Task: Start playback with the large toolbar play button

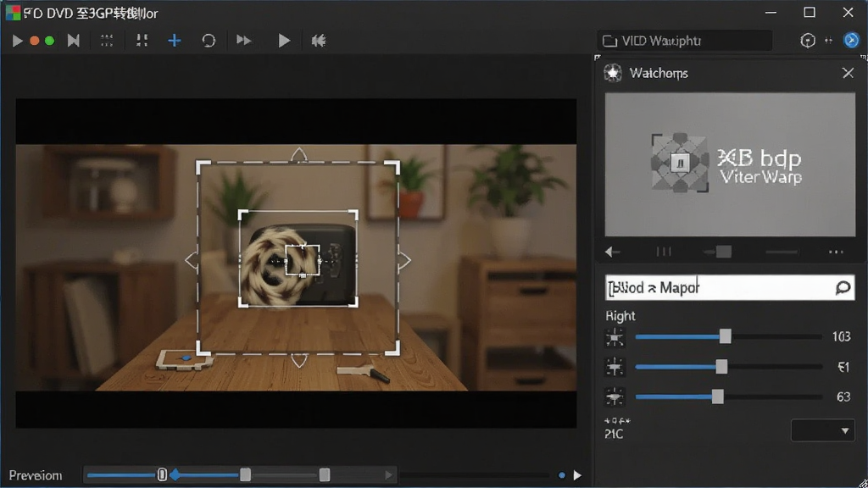Action: [284, 41]
